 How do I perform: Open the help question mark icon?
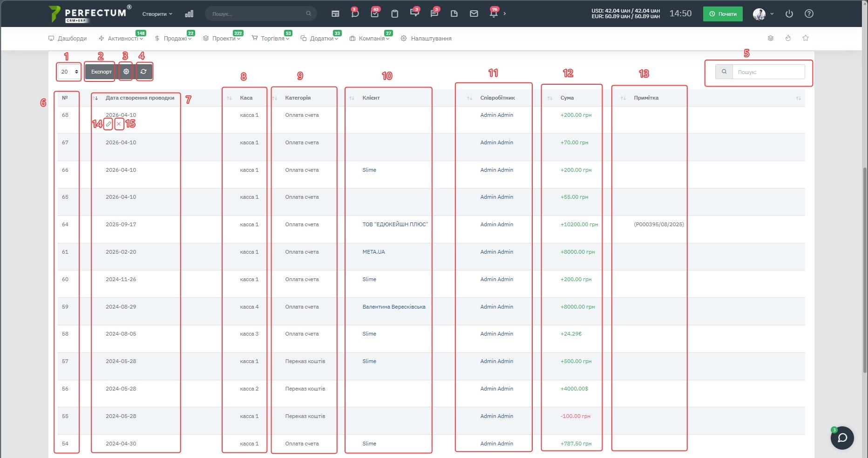tap(809, 14)
